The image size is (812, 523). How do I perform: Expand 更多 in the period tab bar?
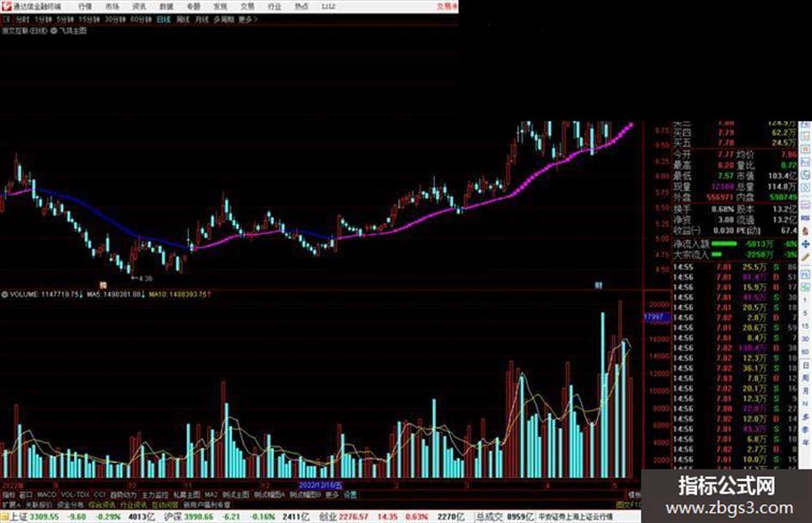(x=247, y=19)
